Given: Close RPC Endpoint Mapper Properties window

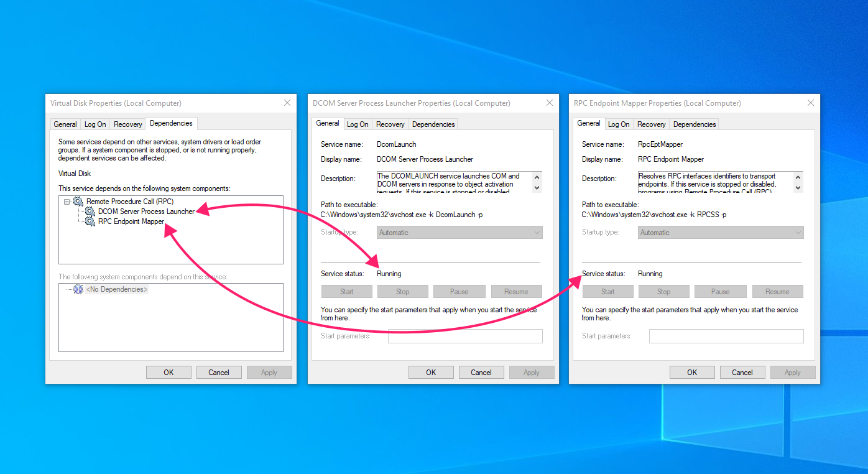Looking at the screenshot, I should (x=811, y=103).
